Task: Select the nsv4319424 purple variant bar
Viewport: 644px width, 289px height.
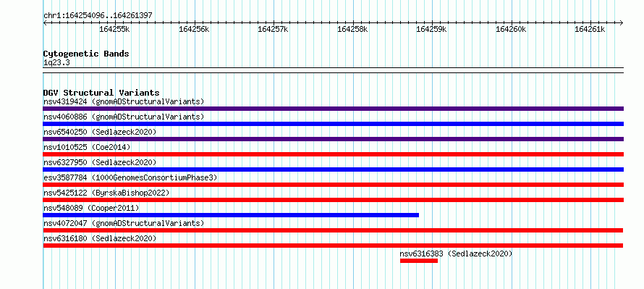Action: [x=333, y=109]
